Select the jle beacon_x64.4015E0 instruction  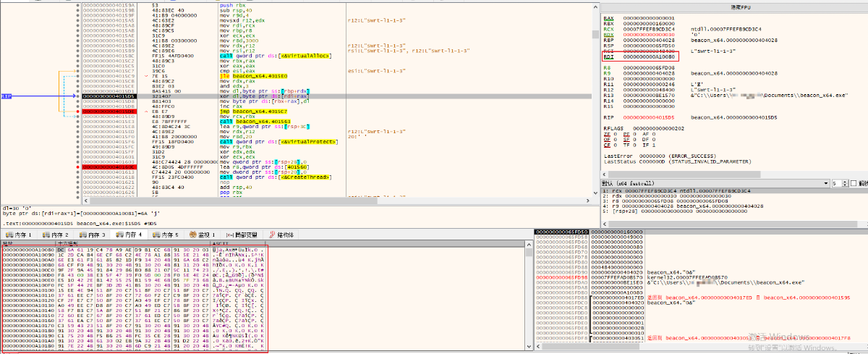click(252, 75)
